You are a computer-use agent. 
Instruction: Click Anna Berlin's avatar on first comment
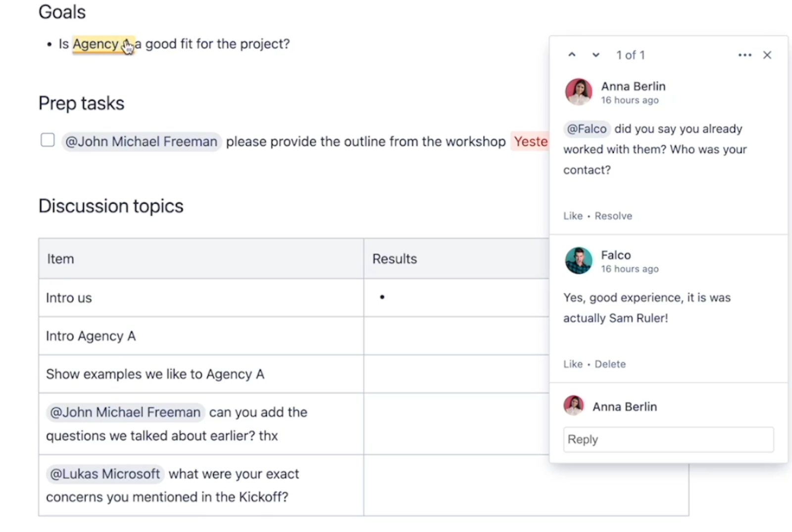point(579,92)
